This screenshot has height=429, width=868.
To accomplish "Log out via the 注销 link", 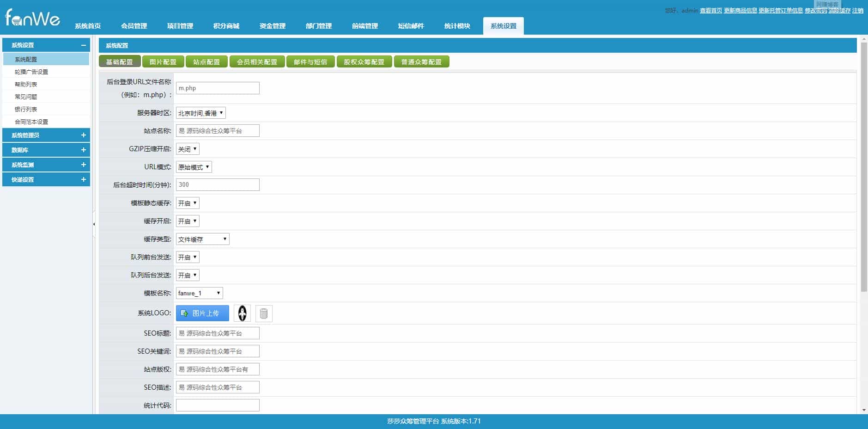I will pyautogui.click(x=858, y=11).
